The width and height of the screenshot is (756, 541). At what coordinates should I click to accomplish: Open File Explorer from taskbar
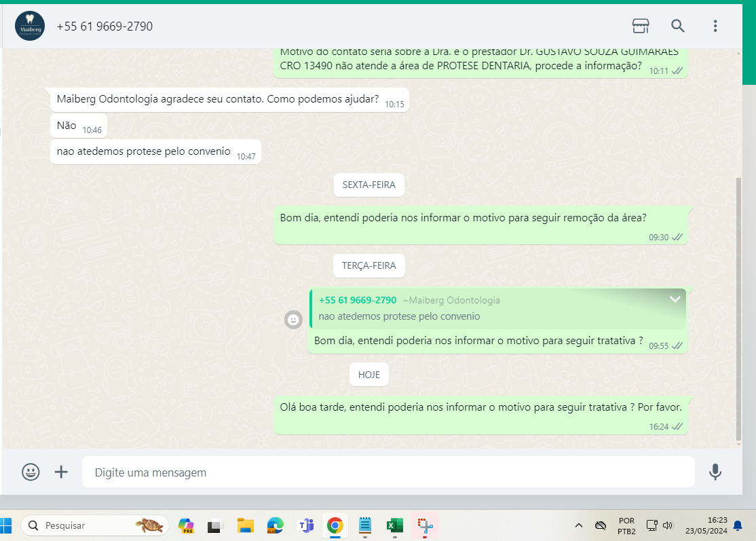tap(246, 525)
